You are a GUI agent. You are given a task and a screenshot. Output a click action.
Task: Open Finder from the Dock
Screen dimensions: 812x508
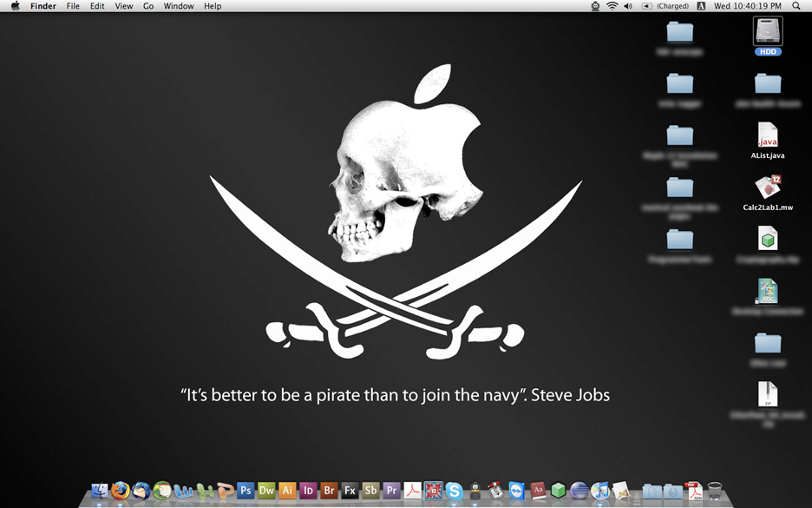[x=100, y=491]
